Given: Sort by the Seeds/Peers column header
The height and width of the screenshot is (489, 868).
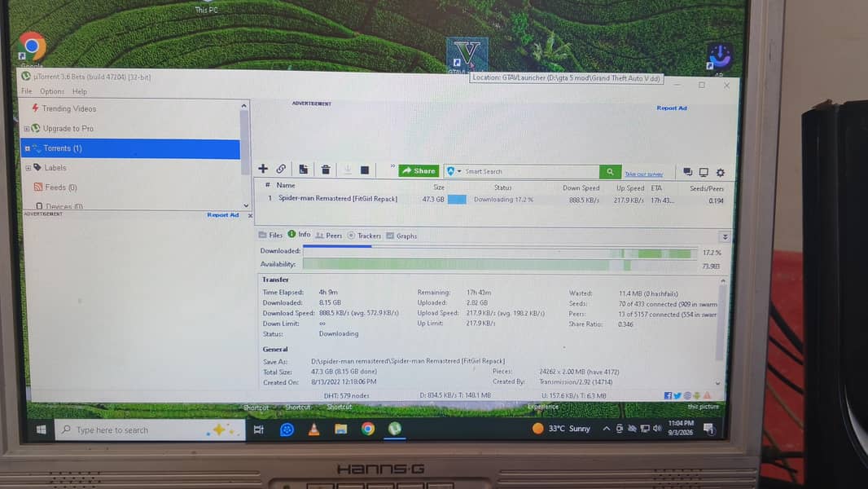Looking at the screenshot, I should [x=706, y=189].
